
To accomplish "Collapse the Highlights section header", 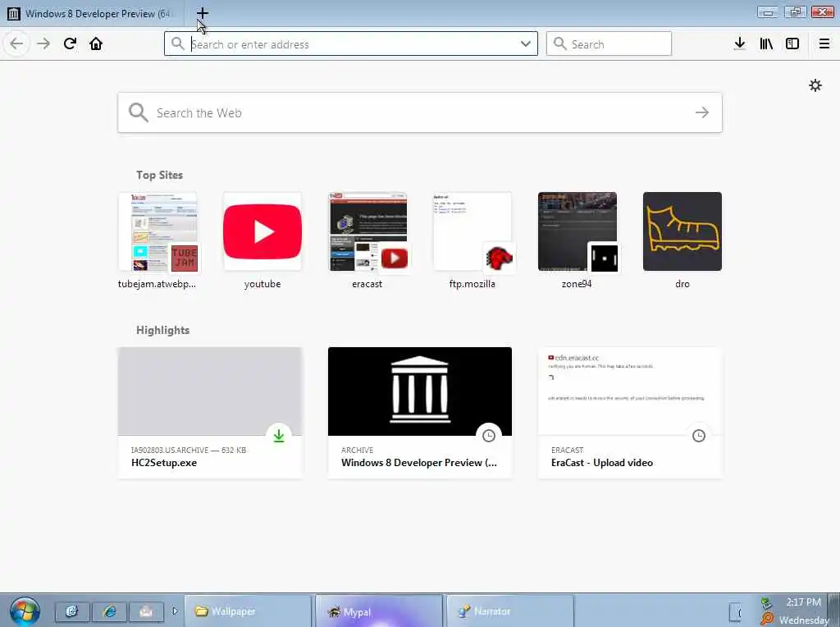I will pos(163,330).
